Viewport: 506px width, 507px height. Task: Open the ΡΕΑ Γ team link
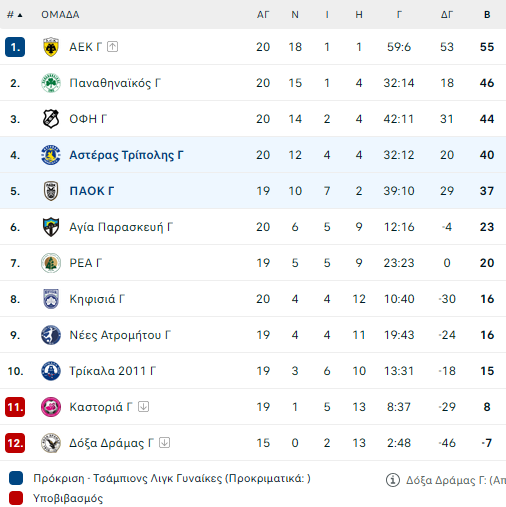86,263
